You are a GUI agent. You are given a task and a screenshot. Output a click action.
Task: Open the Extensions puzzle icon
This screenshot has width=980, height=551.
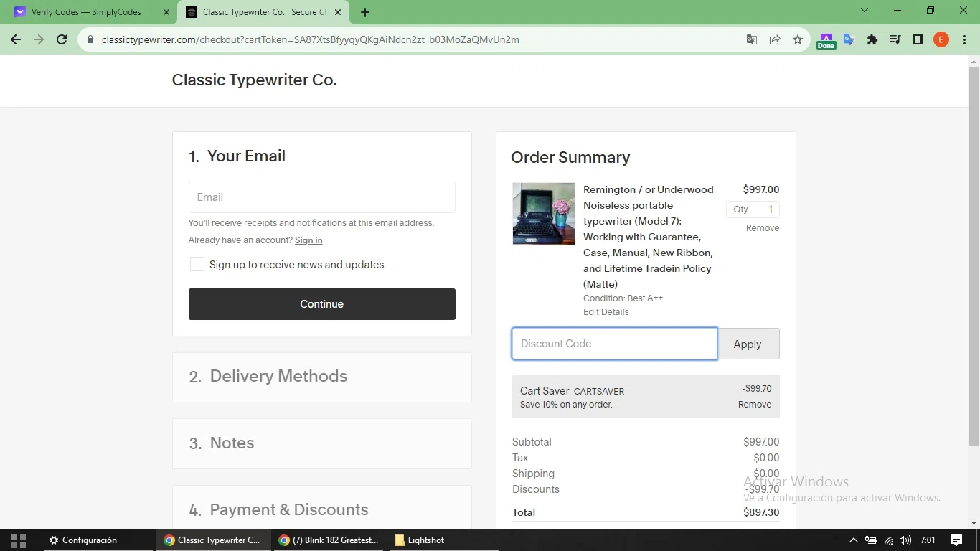point(872,39)
